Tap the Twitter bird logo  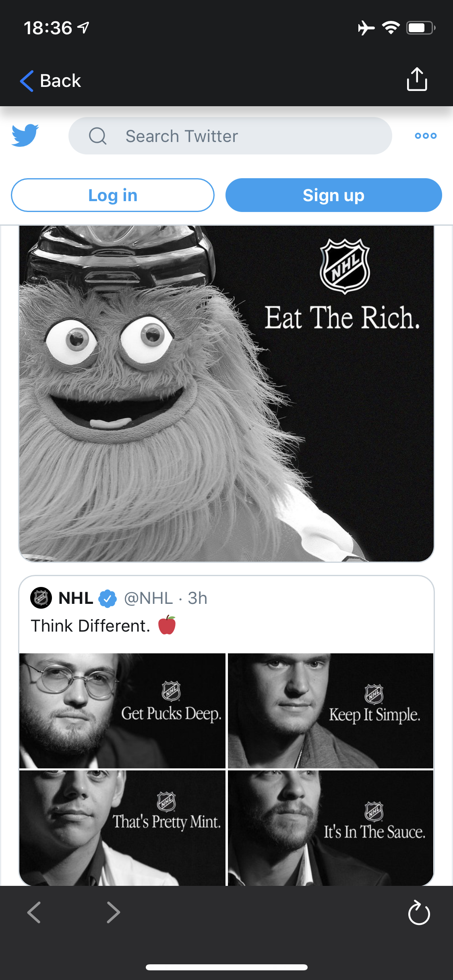25,136
